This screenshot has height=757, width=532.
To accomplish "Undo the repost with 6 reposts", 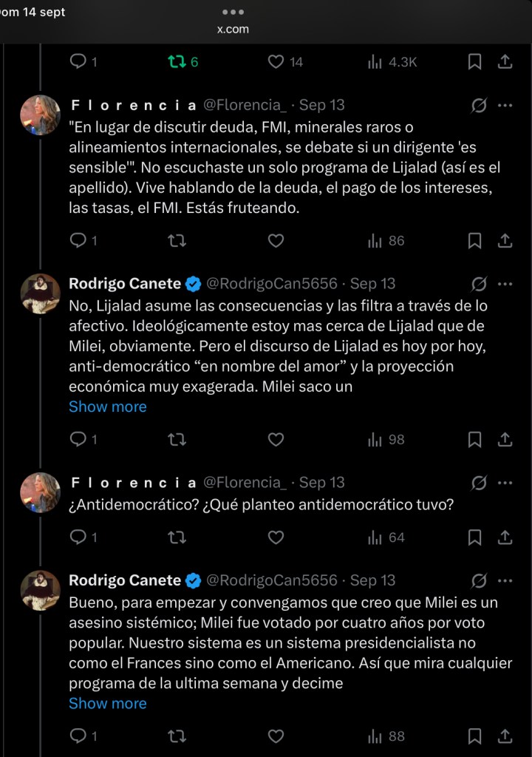I will click(x=177, y=62).
